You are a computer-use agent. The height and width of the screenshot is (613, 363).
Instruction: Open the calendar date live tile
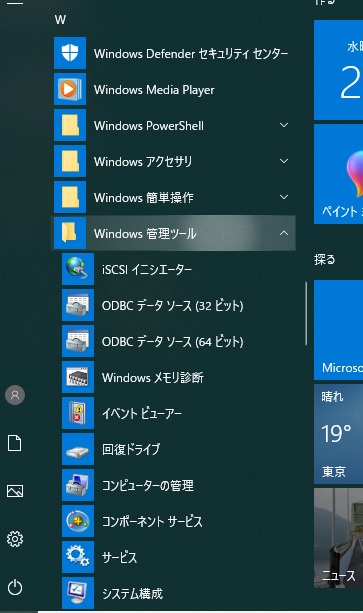tap(338, 70)
